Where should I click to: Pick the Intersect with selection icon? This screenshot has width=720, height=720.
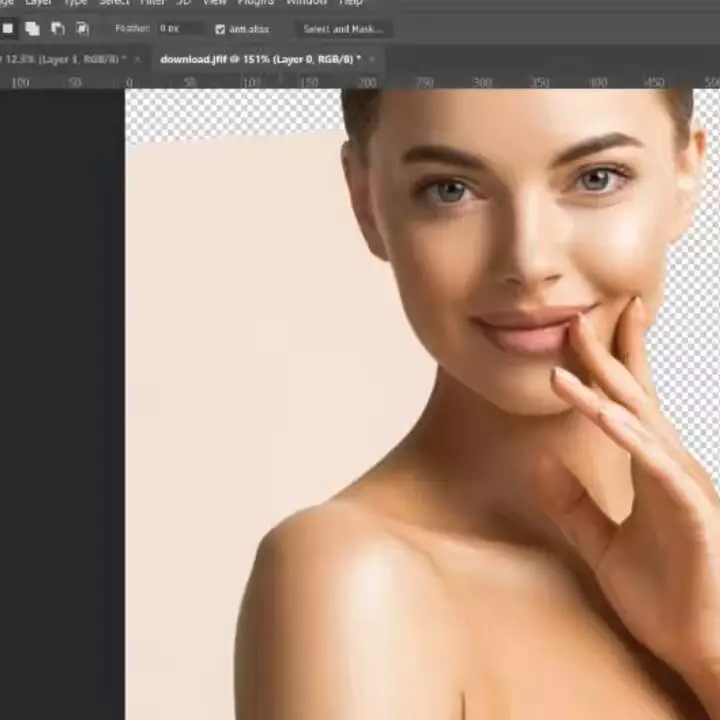[x=82, y=29]
